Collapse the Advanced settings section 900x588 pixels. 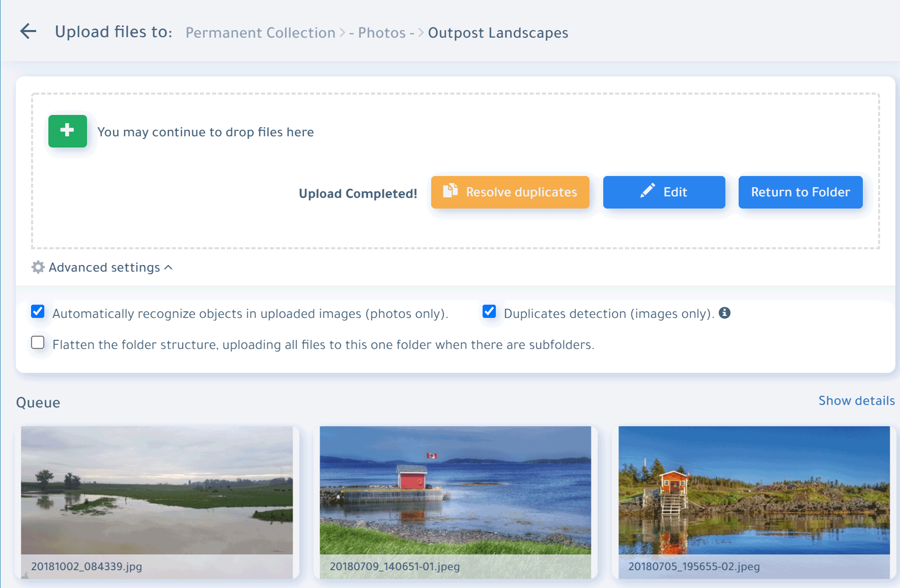[168, 267]
